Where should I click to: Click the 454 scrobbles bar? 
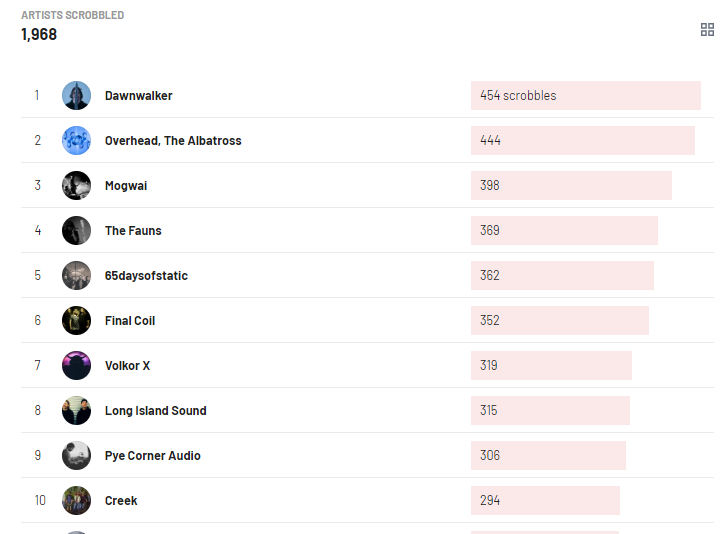click(585, 96)
